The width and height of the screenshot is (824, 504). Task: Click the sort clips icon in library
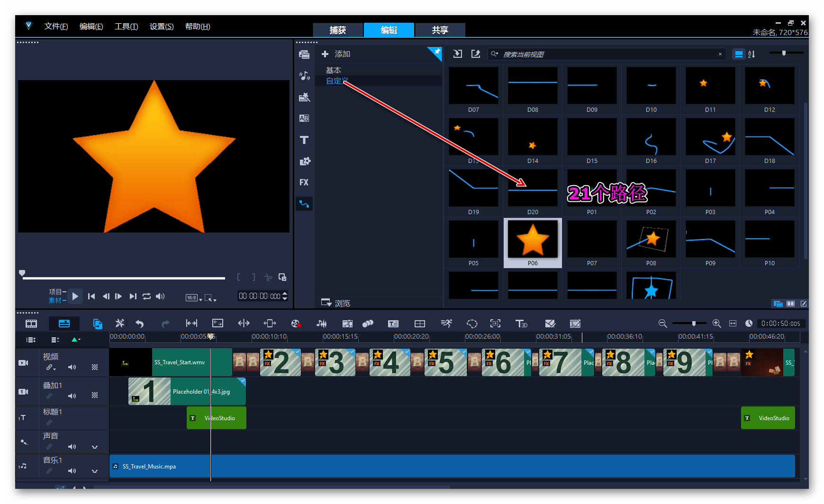752,54
